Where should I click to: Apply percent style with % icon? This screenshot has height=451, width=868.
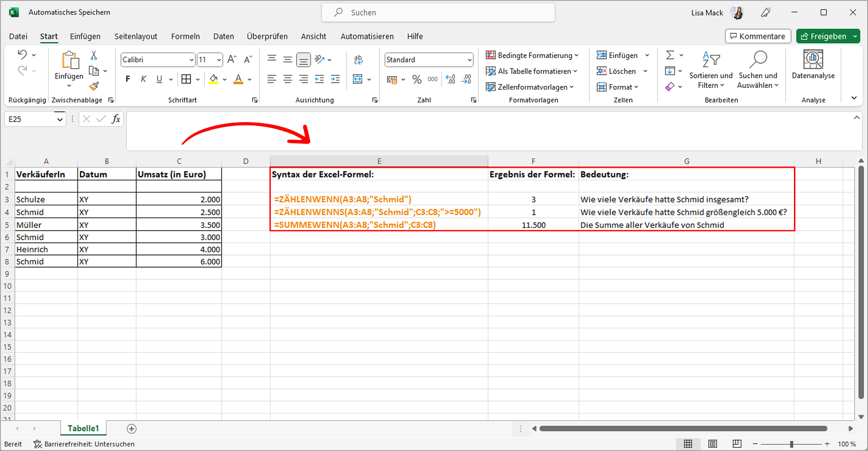417,79
